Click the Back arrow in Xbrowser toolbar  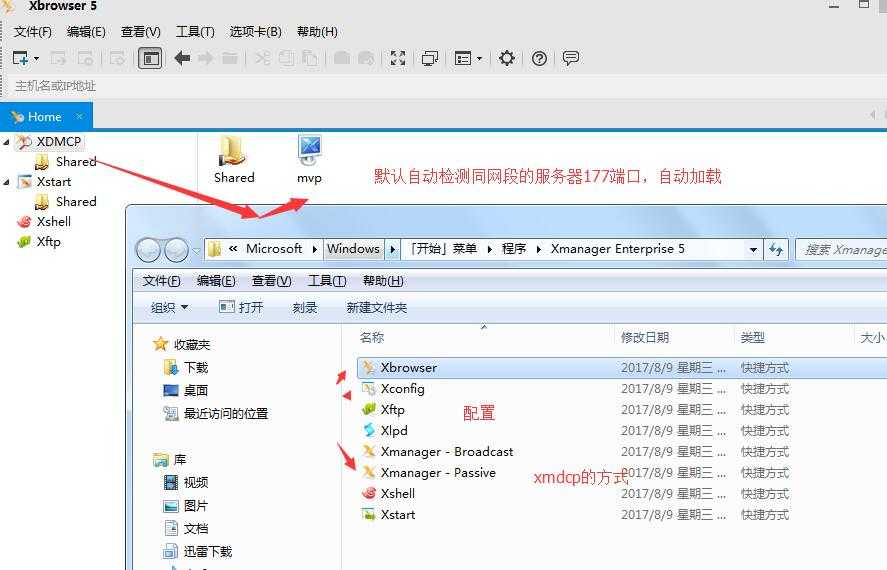pos(182,58)
